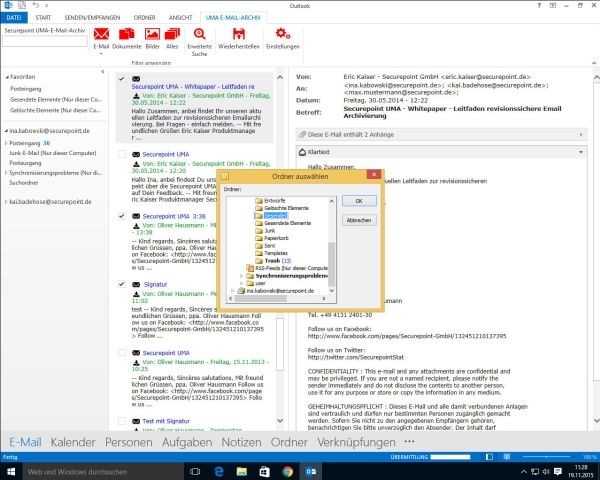The height and width of the screenshot is (480, 600).
Task: Open Personen navigation
Action: [129, 442]
